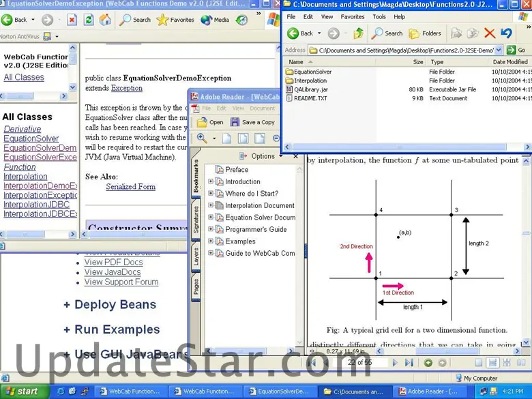Open the Explorer File menu
Viewport: 532px width, 399px height.
pyautogui.click(x=291, y=16)
